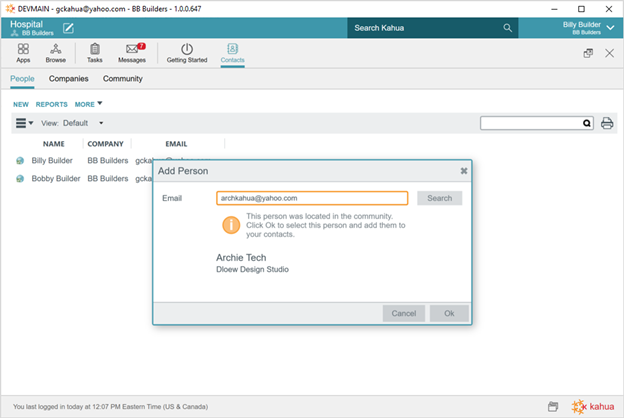Close the Add Person dialog
The width and height of the screenshot is (624, 418).
point(463,171)
